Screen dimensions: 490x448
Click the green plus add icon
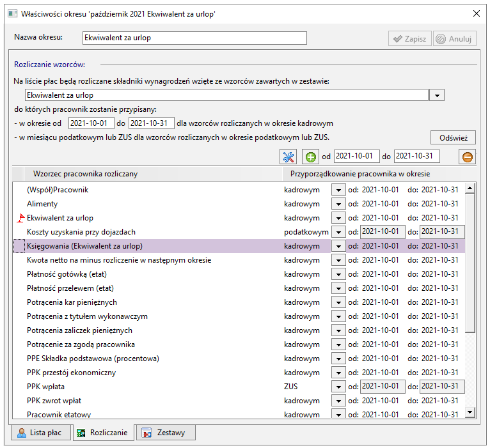(310, 157)
